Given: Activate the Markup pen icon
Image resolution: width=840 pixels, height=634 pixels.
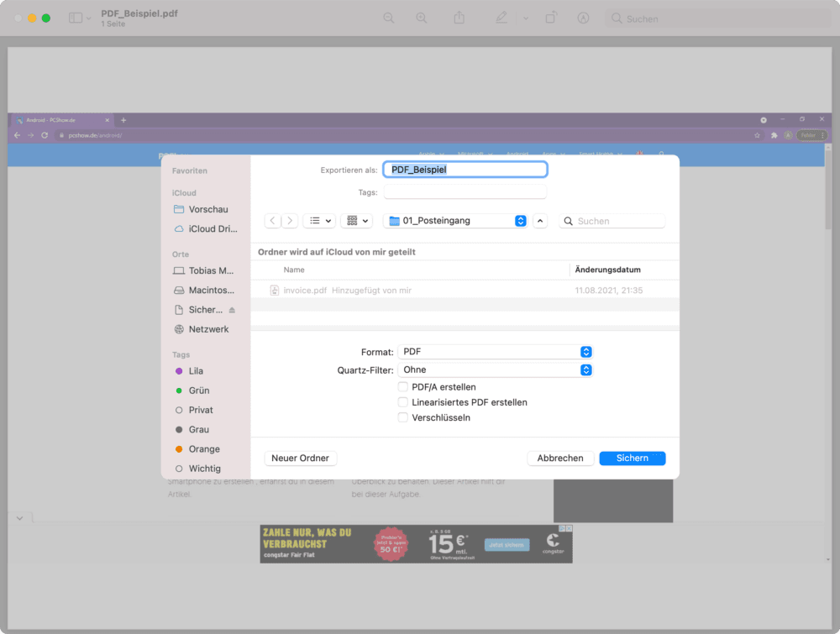Looking at the screenshot, I should (x=501, y=18).
